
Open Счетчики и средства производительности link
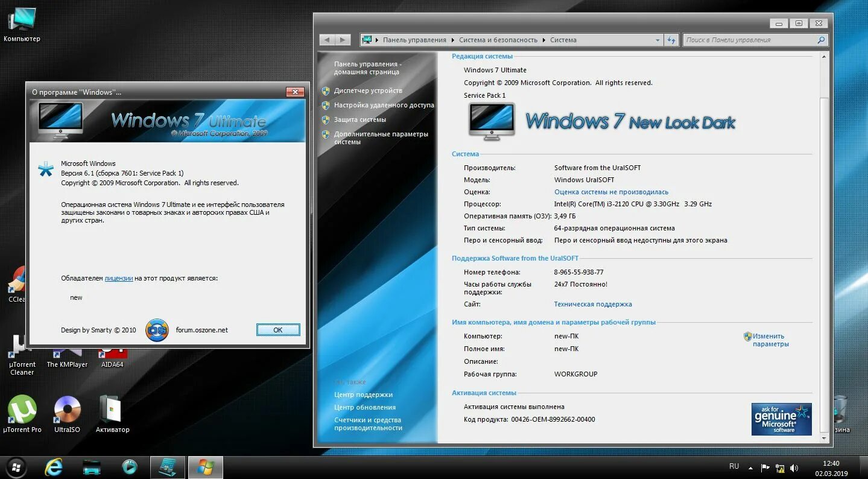368,423
